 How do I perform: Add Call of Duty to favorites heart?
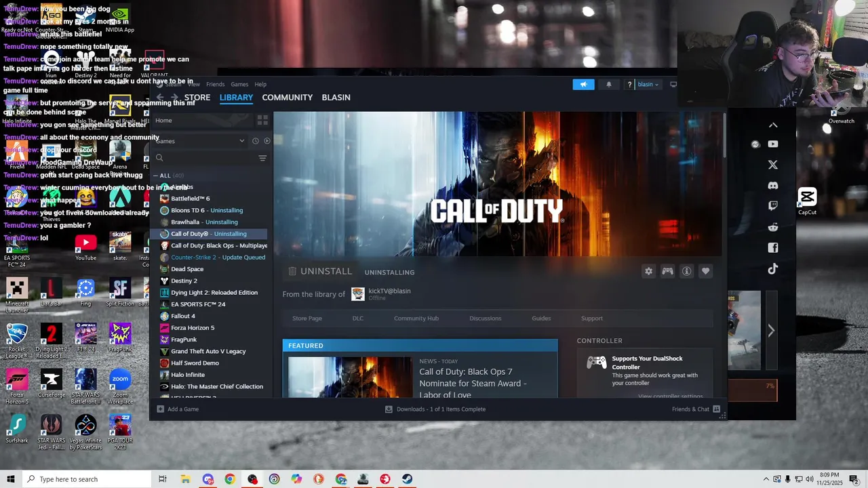coord(705,271)
